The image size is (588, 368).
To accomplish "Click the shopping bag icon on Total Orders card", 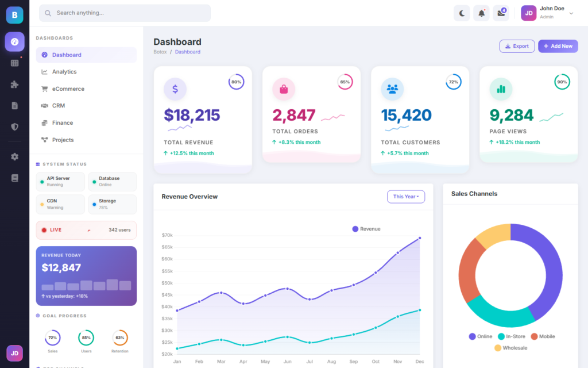I will (x=284, y=89).
